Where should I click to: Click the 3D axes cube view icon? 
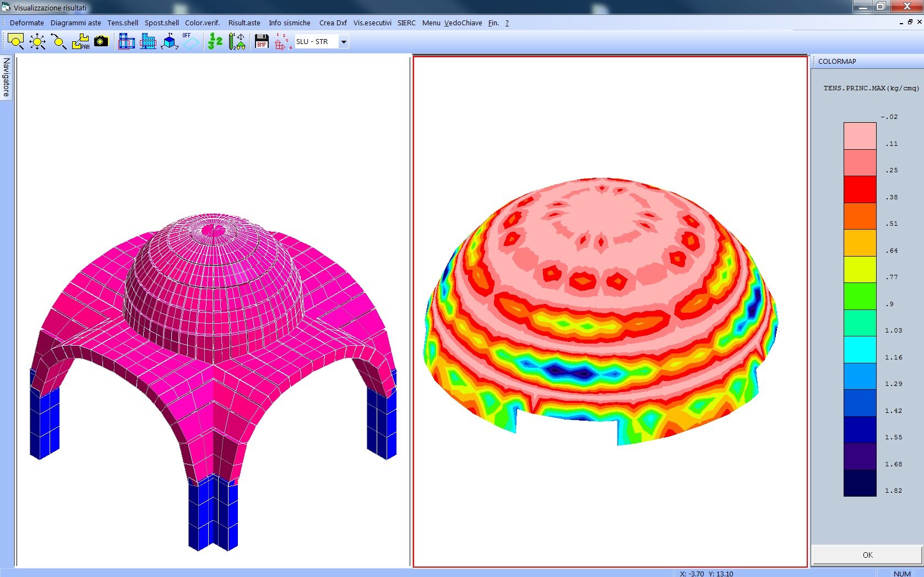pos(170,41)
